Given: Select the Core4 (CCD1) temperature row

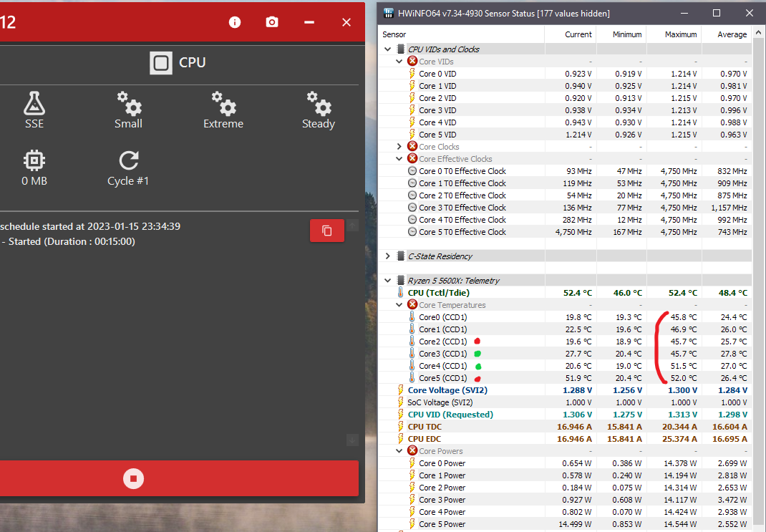Looking at the screenshot, I should tap(566, 365).
